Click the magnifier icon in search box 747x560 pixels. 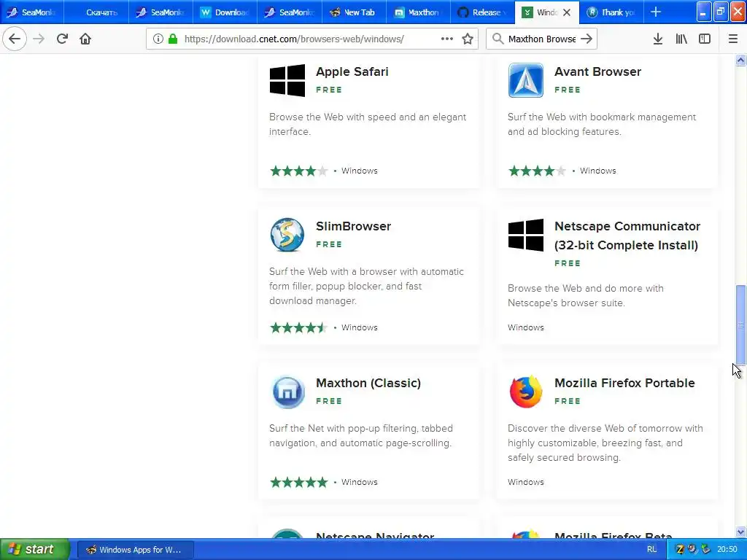coord(498,39)
